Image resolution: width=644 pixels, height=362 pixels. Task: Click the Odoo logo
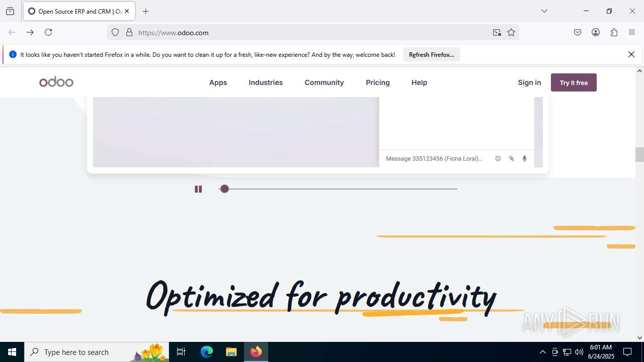(x=56, y=82)
